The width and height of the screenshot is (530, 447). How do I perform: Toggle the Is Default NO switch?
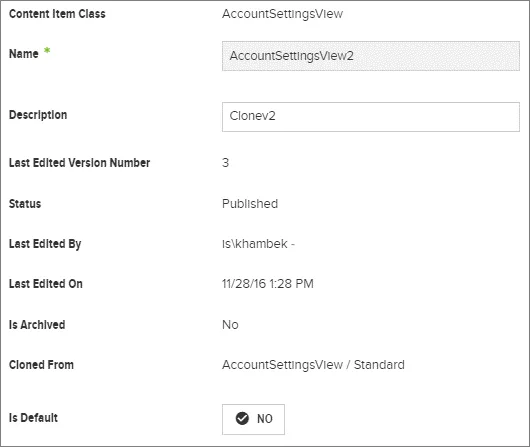pyautogui.click(x=253, y=419)
